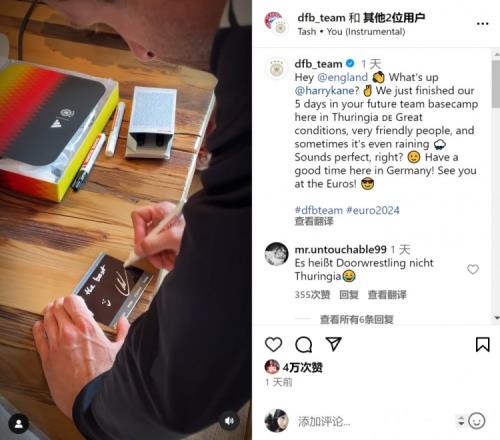View caption translation under hashtags
This screenshot has height=440, width=500.
(x=314, y=221)
